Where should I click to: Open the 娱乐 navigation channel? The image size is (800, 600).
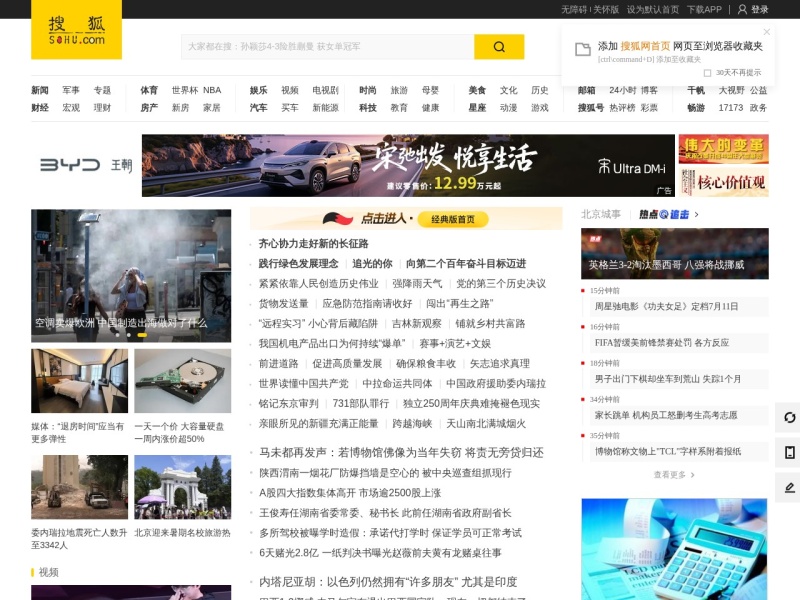pos(258,90)
